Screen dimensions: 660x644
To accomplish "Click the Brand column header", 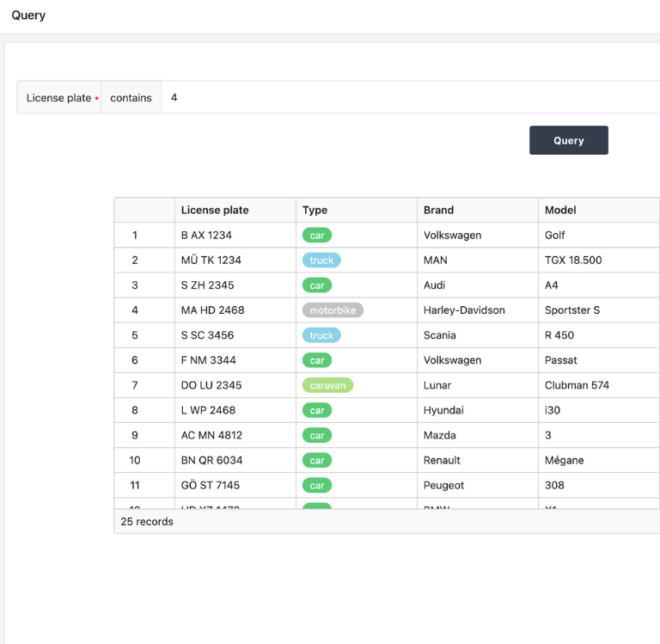I will (x=478, y=210).
